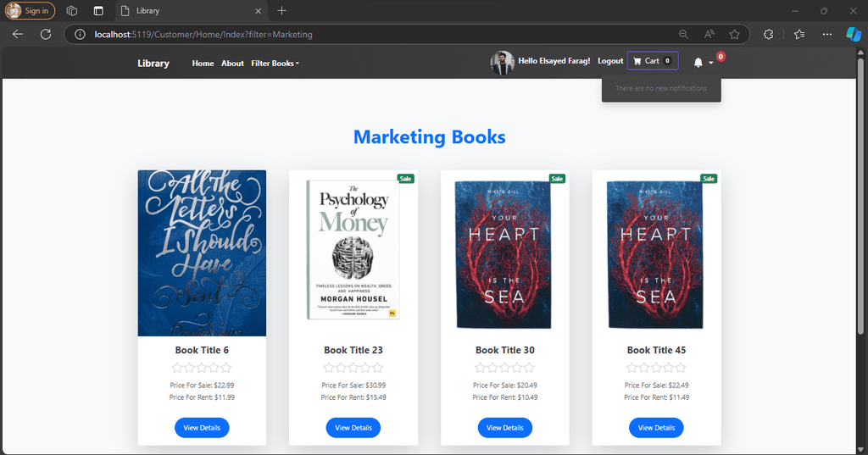Rate Book Title 6 five stars

click(225, 368)
